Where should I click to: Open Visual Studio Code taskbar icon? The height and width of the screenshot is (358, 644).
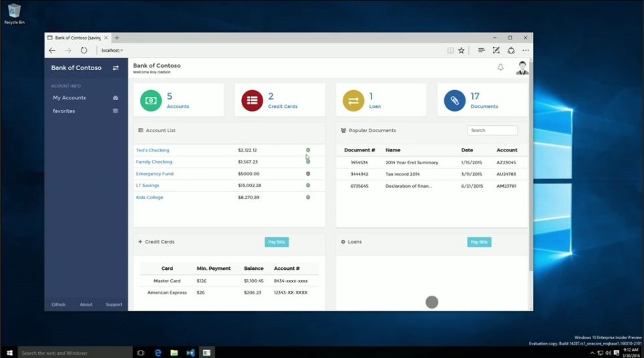click(190, 353)
